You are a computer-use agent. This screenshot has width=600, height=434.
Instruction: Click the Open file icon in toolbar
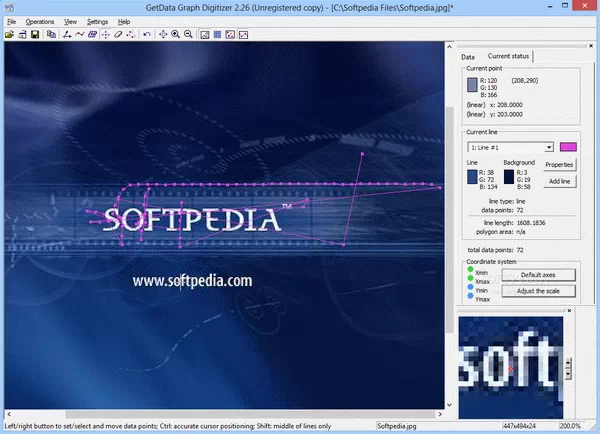pyautogui.click(x=9, y=34)
